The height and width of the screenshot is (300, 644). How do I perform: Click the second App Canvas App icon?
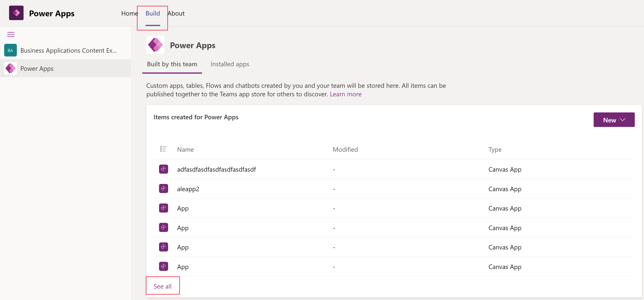coord(163,227)
